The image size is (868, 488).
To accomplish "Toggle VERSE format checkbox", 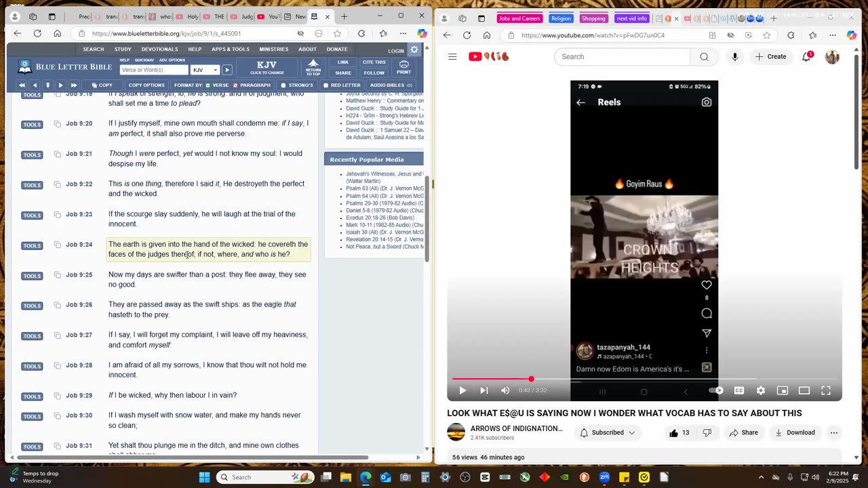I will pos(208,85).
